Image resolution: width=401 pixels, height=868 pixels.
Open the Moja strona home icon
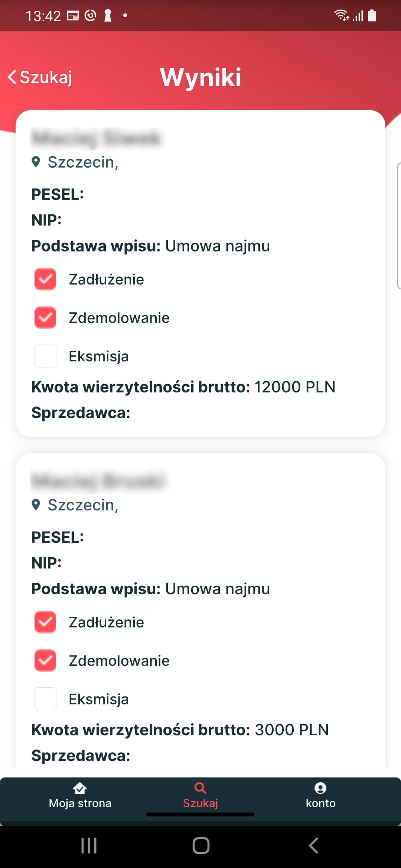point(80,788)
